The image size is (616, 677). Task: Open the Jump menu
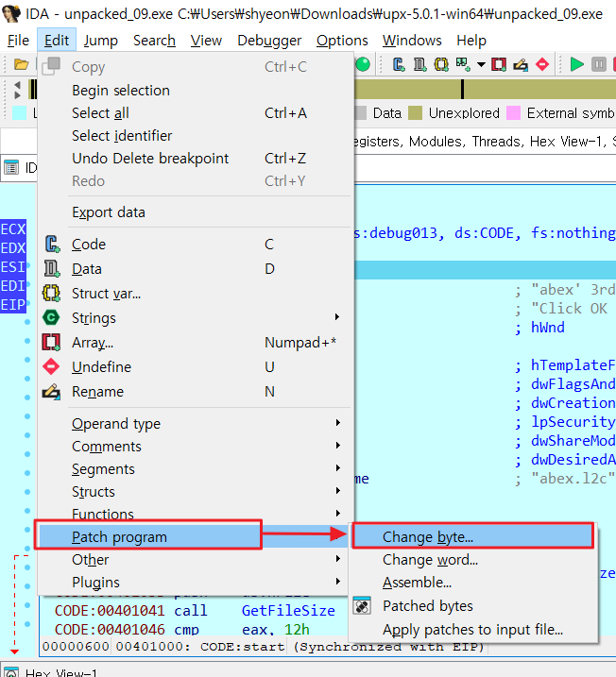(101, 41)
